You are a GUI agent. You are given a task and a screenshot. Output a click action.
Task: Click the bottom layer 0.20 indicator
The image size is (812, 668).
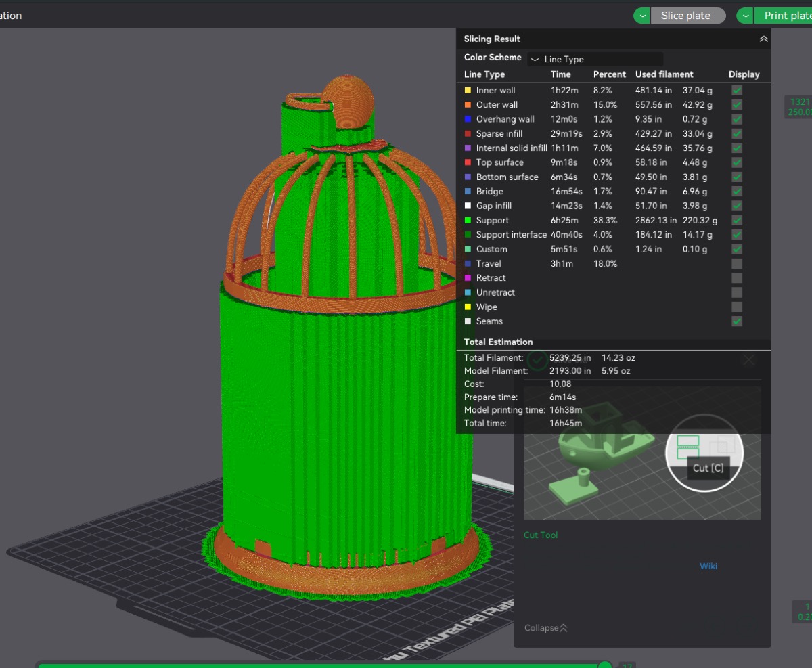coord(803,611)
